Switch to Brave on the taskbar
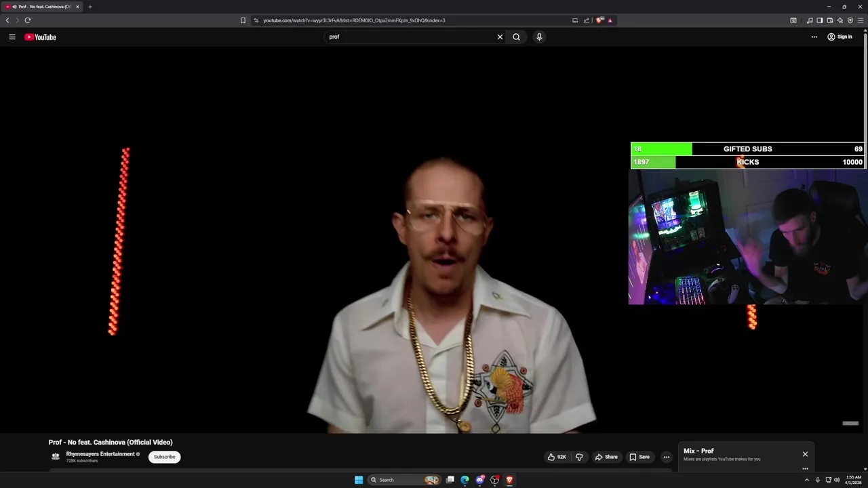The image size is (868, 488). (x=509, y=480)
